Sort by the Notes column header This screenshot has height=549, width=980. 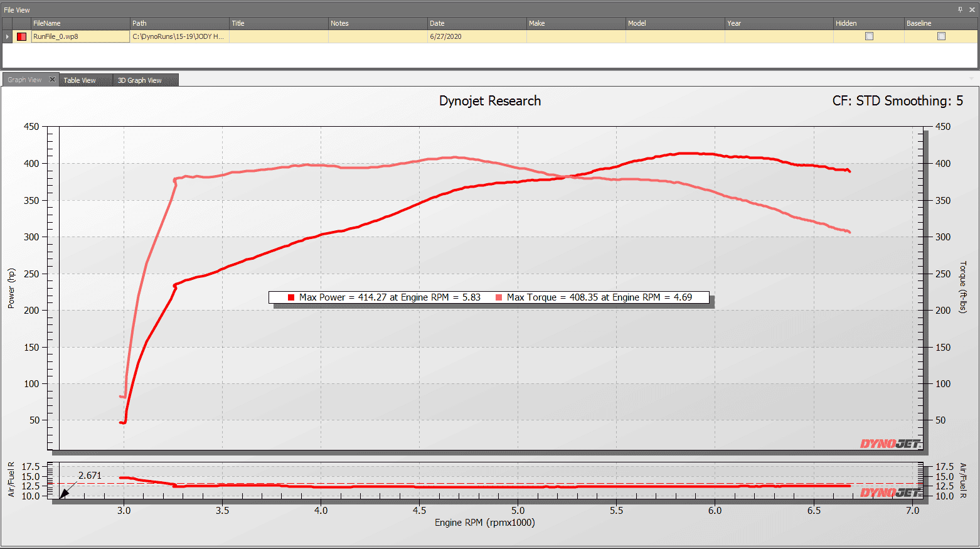coord(378,23)
